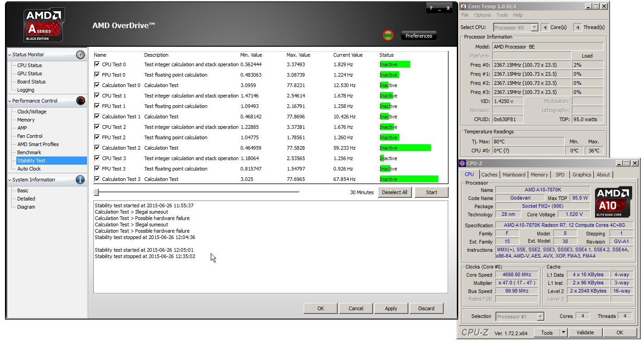The image size is (644, 342).
Task: Open AMD Smart Profiles in the sidebar
Action: point(38,144)
